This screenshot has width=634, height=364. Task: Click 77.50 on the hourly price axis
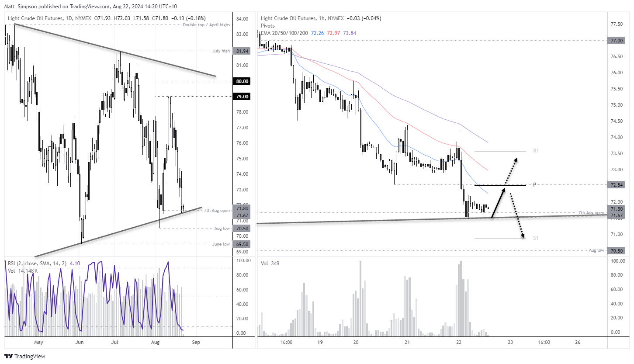click(617, 24)
